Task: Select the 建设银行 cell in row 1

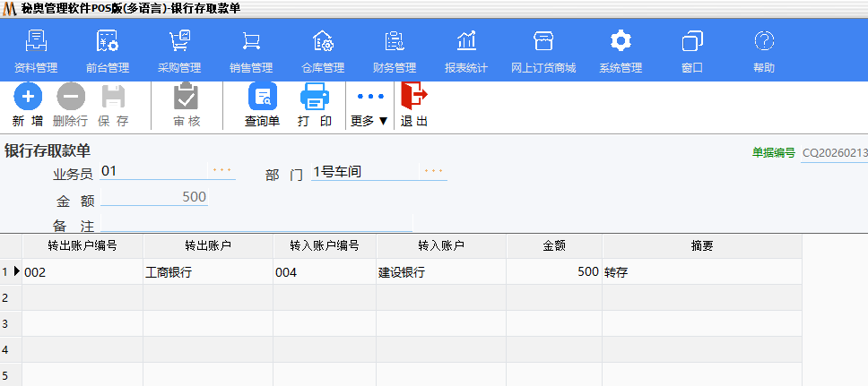Action: pyautogui.click(x=441, y=272)
